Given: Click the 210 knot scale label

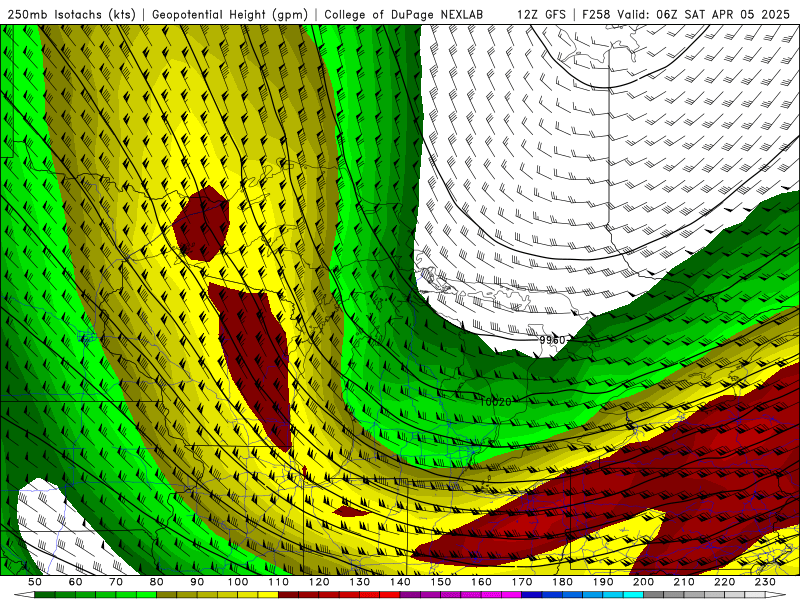Looking at the screenshot, I should (684, 582).
